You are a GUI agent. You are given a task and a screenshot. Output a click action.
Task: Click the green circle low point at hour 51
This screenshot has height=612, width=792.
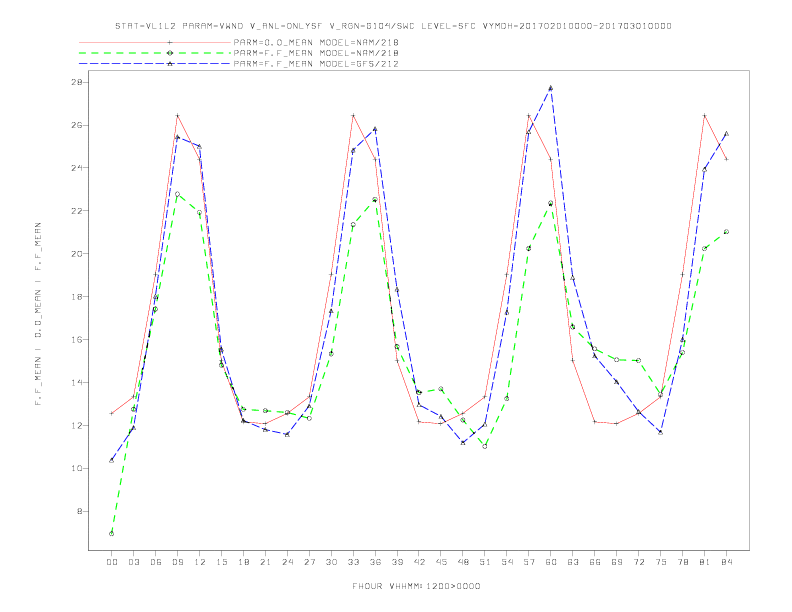pos(485,446)
